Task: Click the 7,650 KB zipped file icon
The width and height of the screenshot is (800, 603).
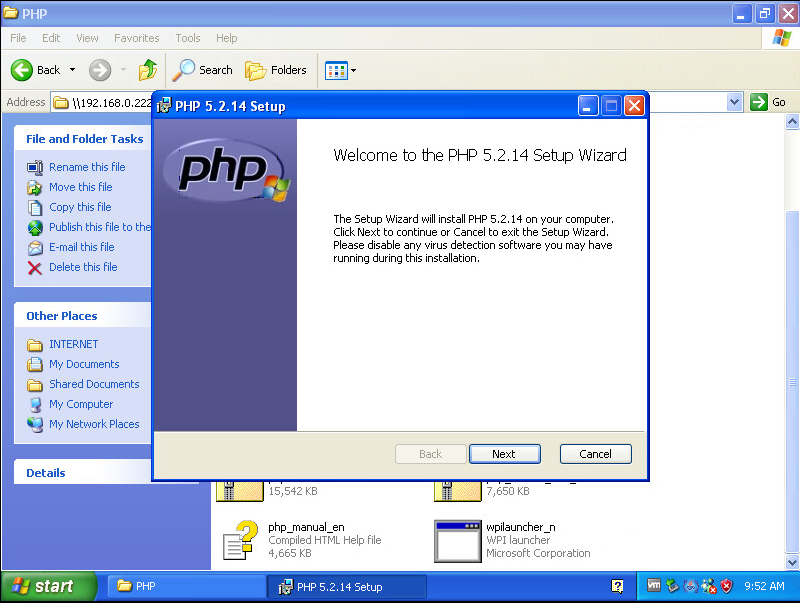Action: 458,491
